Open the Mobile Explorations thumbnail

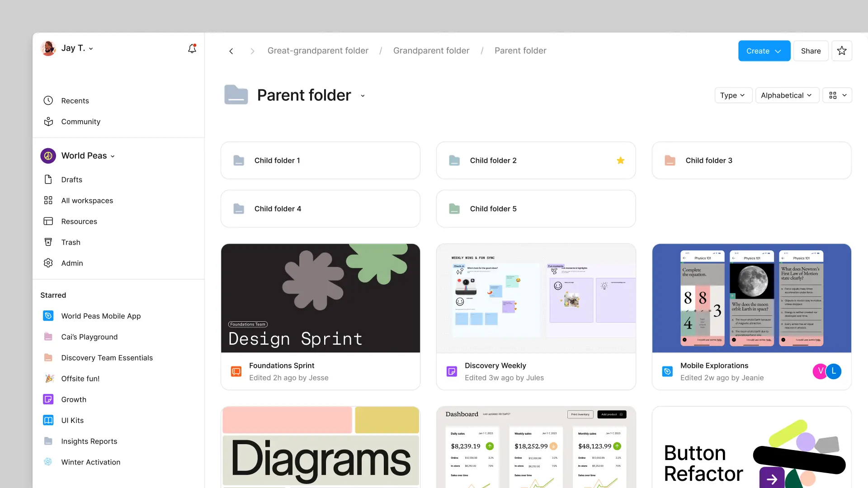(x=751, y=298)
